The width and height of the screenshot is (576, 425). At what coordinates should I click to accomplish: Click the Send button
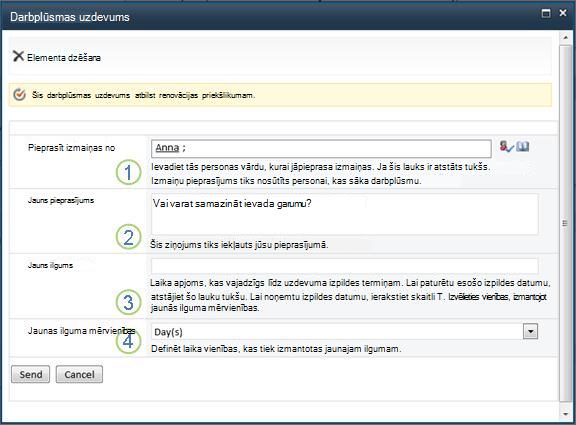click(30, 375)
